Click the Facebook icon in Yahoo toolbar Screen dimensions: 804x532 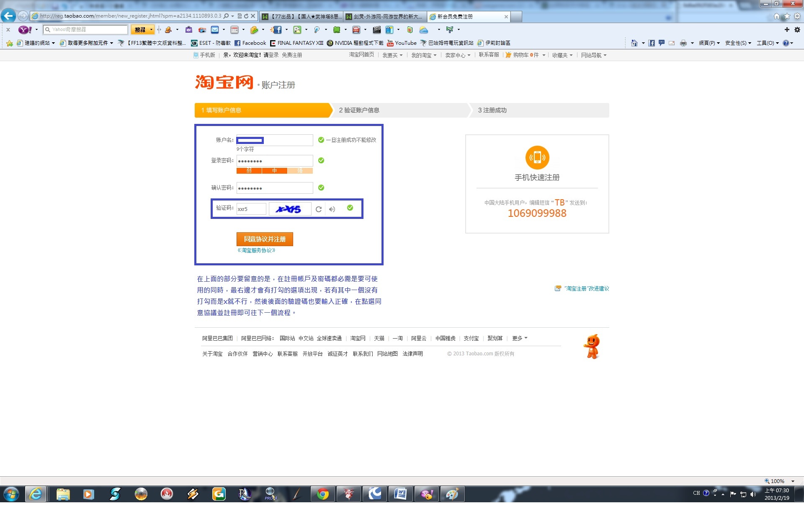[277, 30]
